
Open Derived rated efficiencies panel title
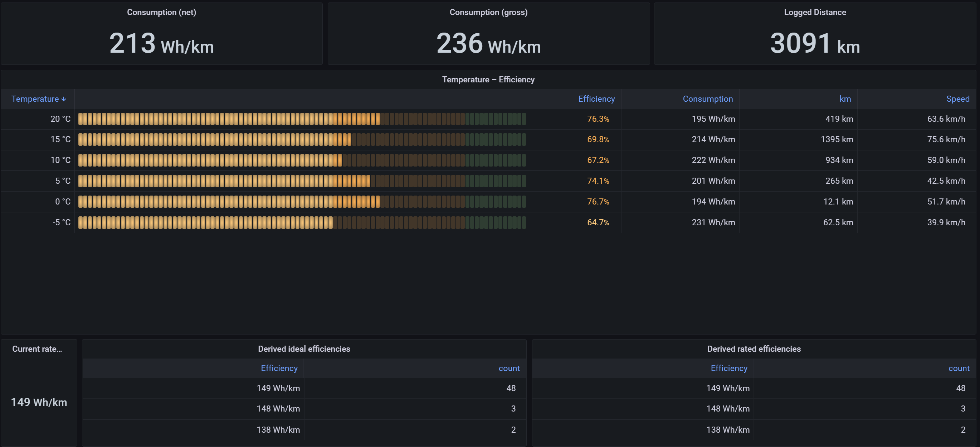point(753,349)
